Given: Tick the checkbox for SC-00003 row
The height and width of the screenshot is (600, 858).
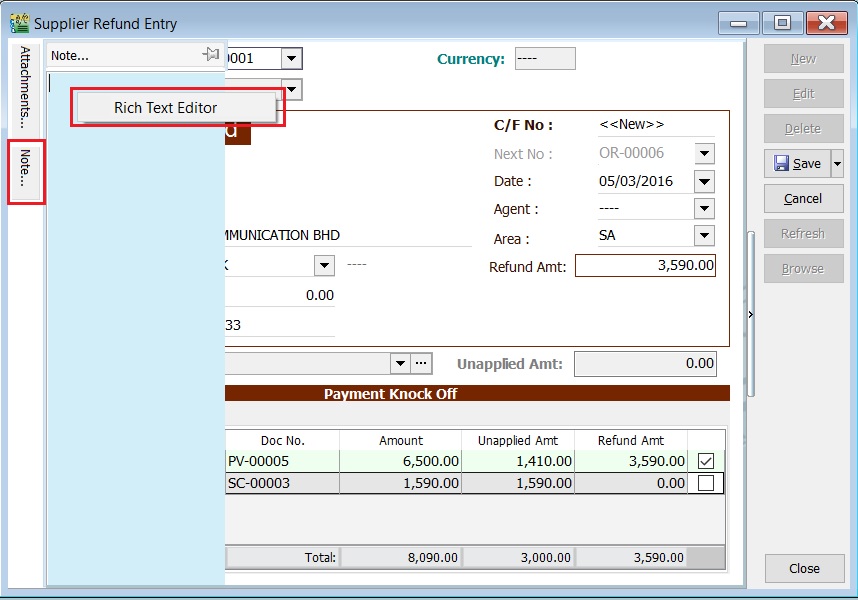Looking at the screenshot, I should [x=706, y=483].
